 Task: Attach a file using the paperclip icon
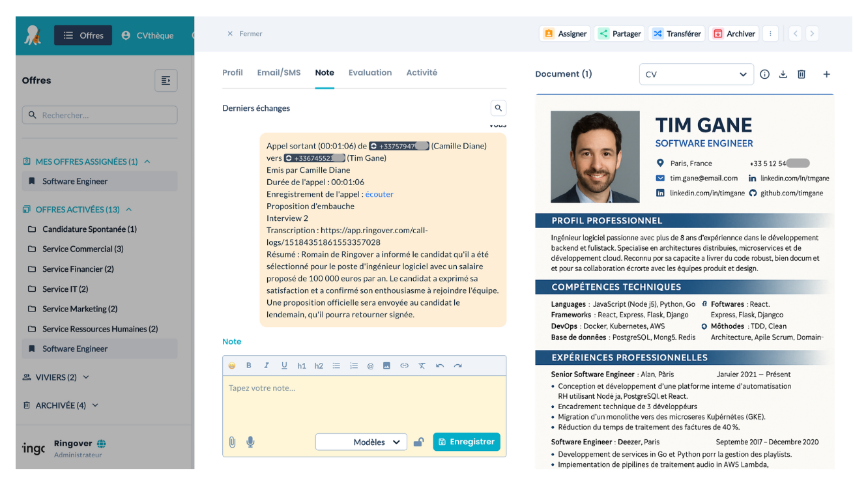pos(232,442)
